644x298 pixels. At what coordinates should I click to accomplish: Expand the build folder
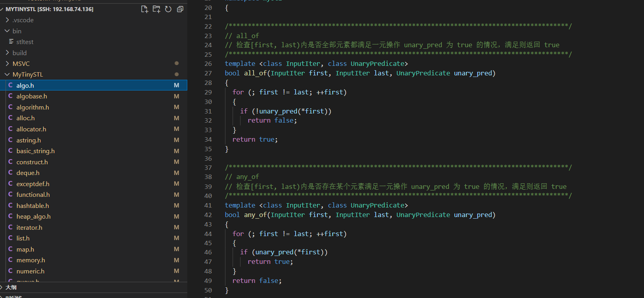pos(7,53)
